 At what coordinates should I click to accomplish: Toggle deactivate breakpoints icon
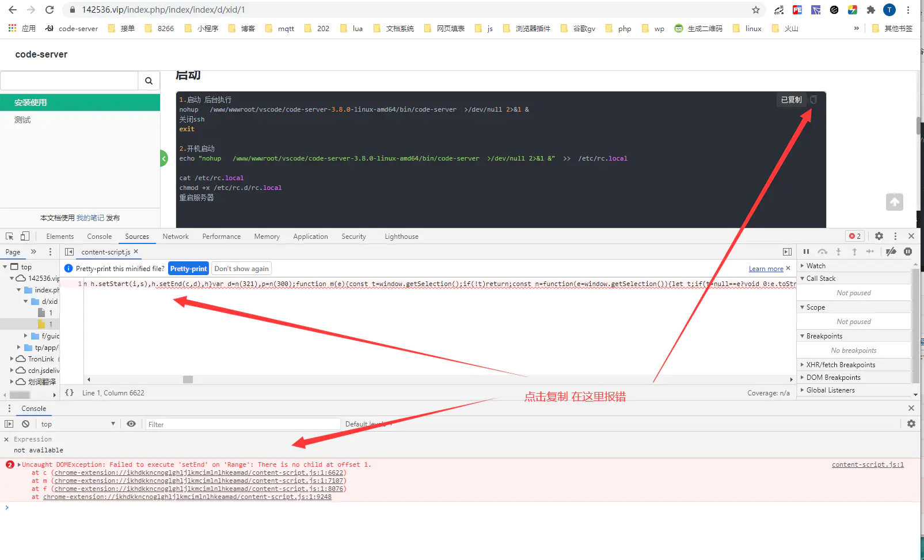pos(891,252)
